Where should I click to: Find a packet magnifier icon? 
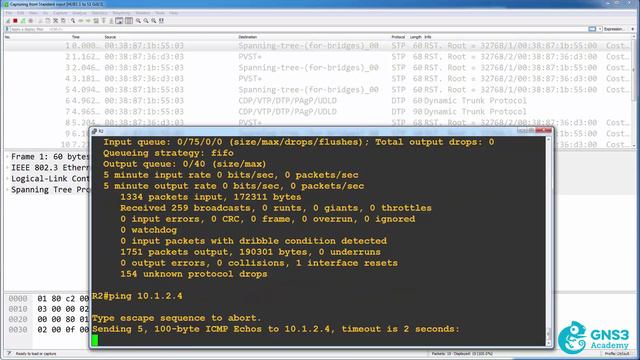[73, 20]
